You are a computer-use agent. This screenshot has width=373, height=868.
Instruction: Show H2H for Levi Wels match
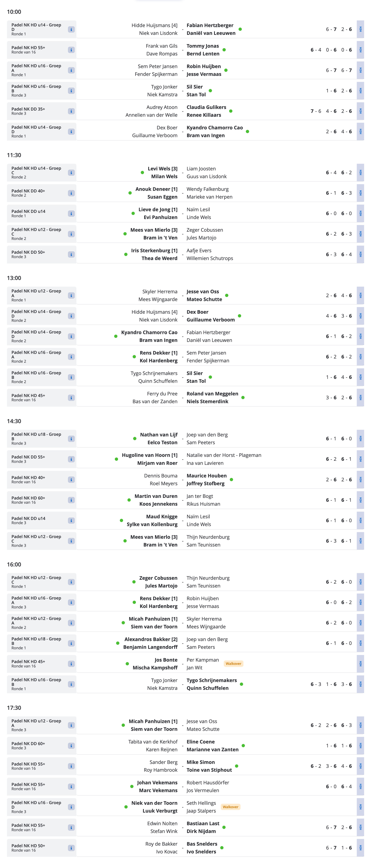pyautogui.click(x=360, y=172)
